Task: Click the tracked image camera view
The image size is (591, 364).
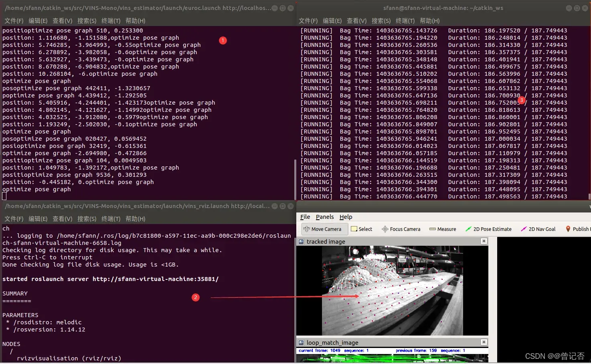Action: pyautogui.click(x=392, y=291)
